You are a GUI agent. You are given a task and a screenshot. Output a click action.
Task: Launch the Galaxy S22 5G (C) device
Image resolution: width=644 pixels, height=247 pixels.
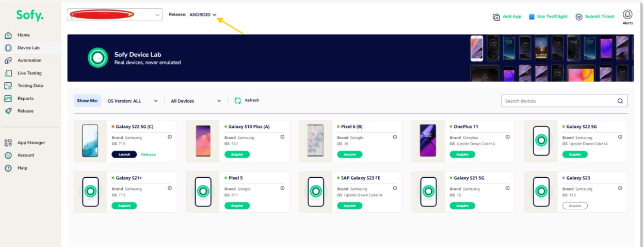pos(124,155)
